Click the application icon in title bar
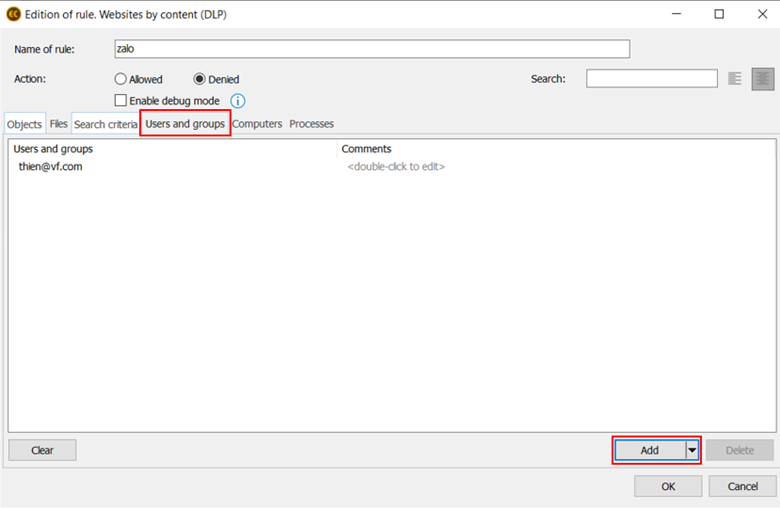 coord(13,14)
